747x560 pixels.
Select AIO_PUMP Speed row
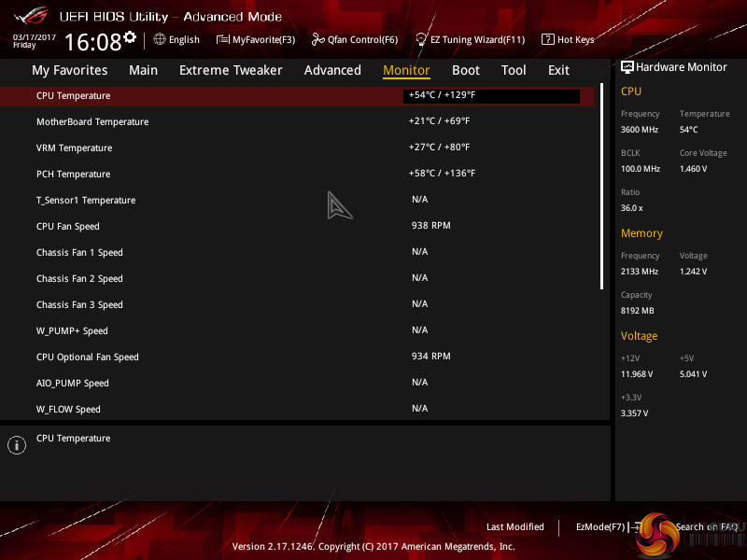pyautogui.click(x=297, y=384)
